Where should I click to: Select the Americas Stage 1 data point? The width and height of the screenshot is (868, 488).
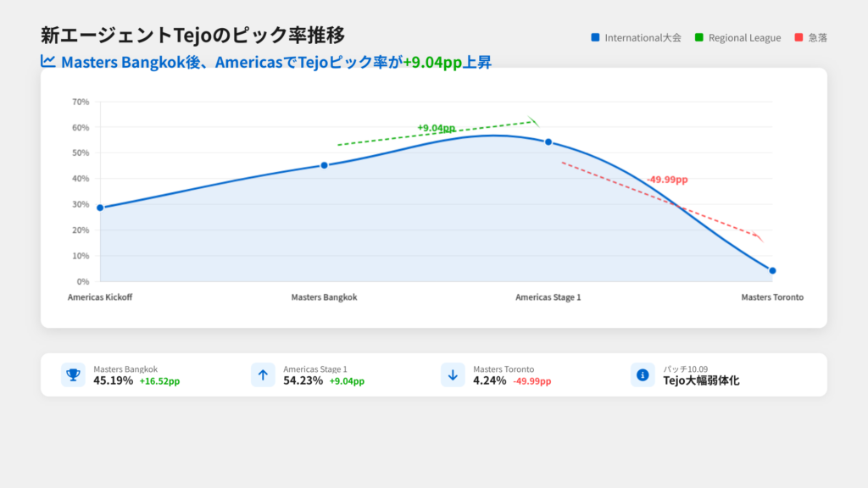[548, 141]
